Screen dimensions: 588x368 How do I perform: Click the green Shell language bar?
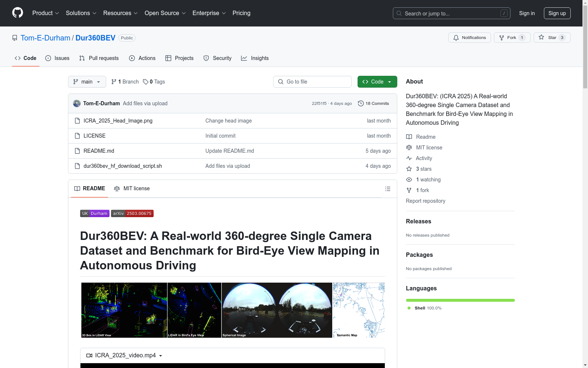pyautogui.click(x=460, y=300)
